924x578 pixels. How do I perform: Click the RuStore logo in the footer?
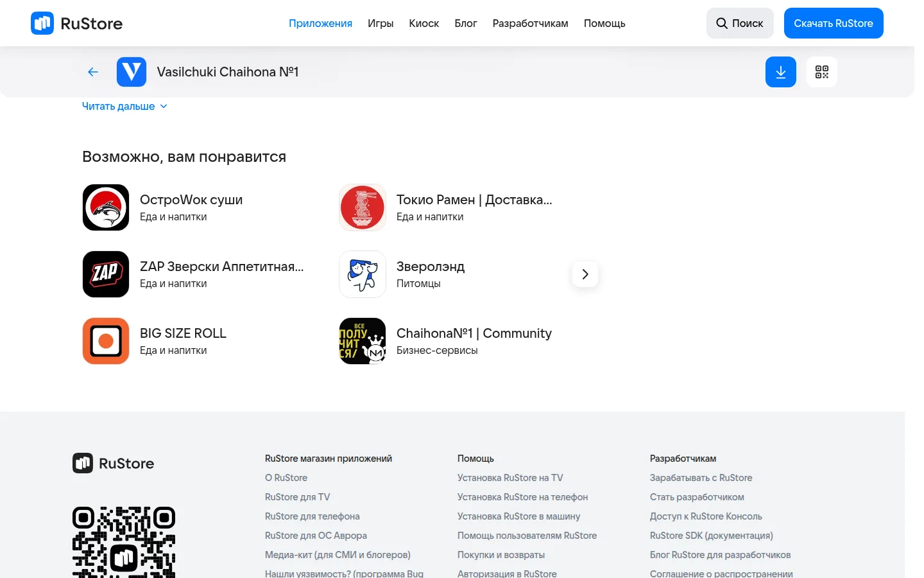coord(114,463)
